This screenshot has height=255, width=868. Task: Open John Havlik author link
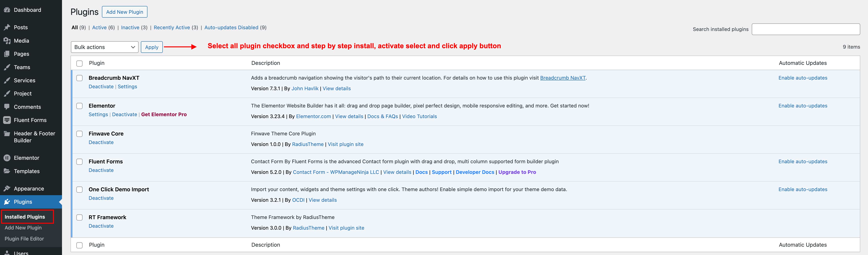[x=305, y=89]
